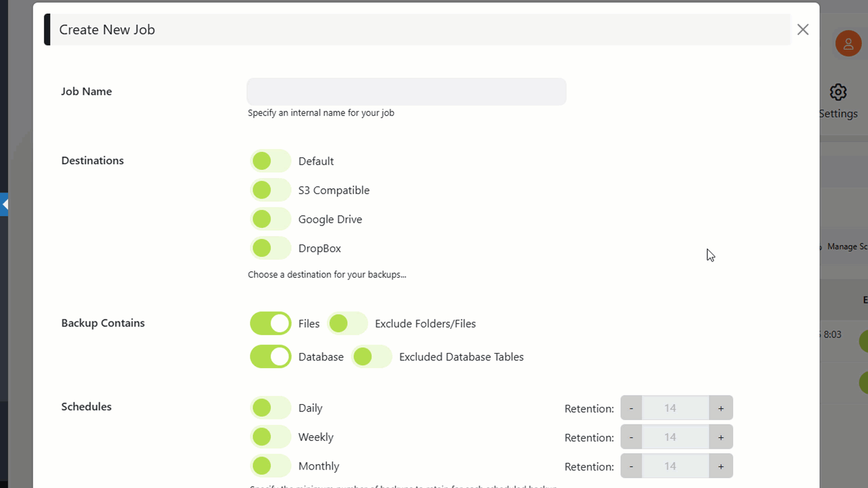Disable the Database backup toggle
868x488 pixels.
coord(270,357)
